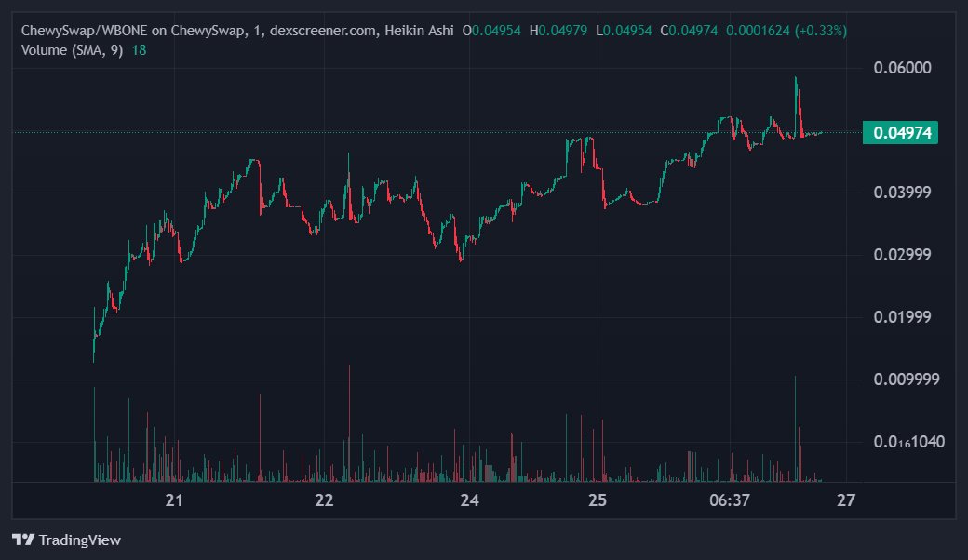Click the Low value L0.04954
Image resolution: width=968 pixels, height=560 pixels.
(624, 31)
